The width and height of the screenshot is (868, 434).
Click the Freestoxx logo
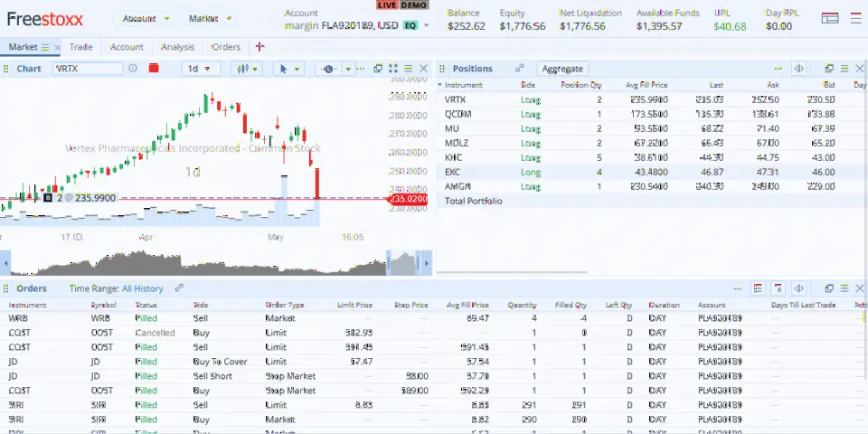tap(45, 19)
